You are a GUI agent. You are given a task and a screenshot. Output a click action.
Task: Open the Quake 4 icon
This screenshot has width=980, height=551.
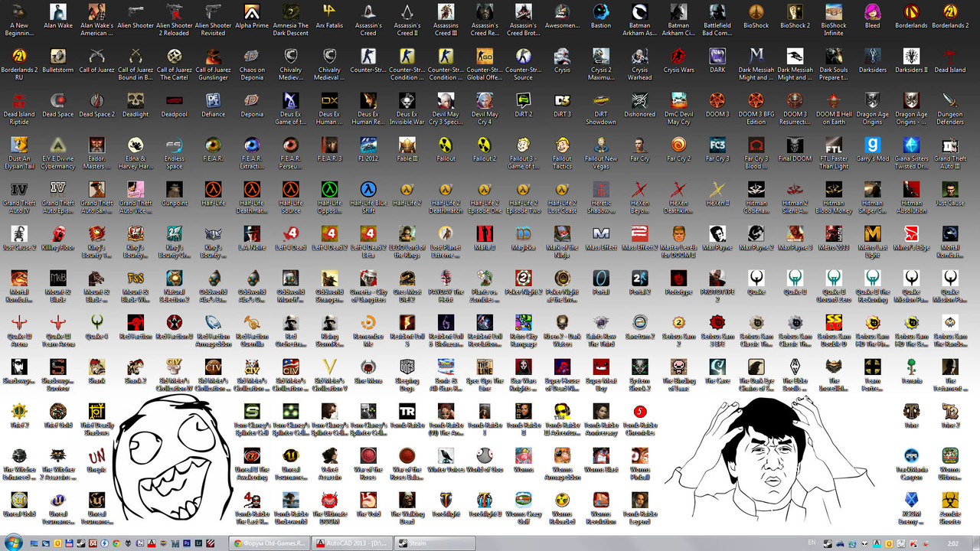[96, 328]
